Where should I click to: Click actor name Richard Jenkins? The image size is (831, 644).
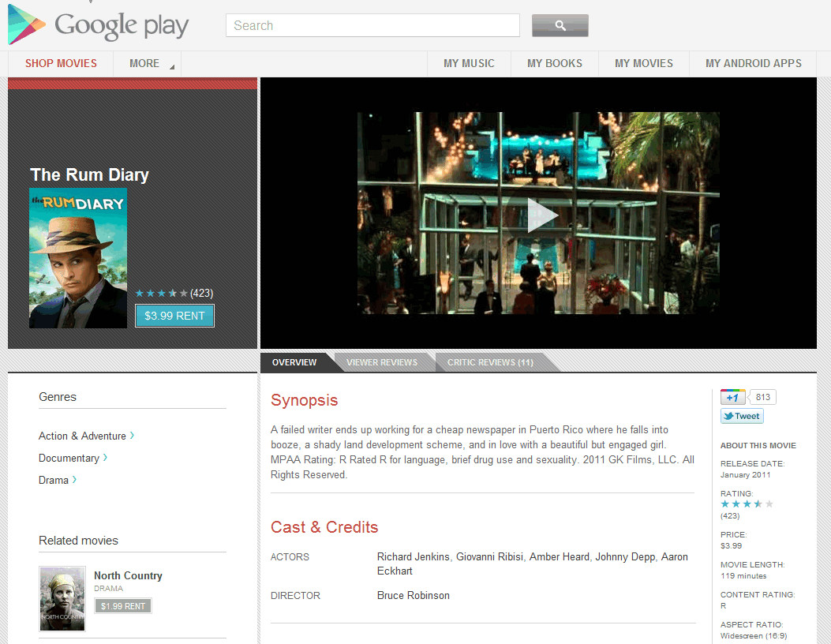click(x=414, y=556)
